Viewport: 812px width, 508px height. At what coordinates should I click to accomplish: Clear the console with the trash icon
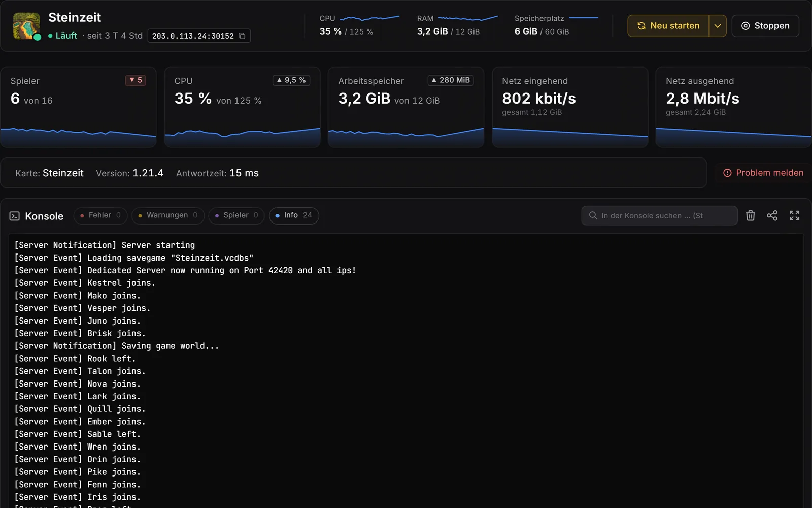[x=751, y=215]
